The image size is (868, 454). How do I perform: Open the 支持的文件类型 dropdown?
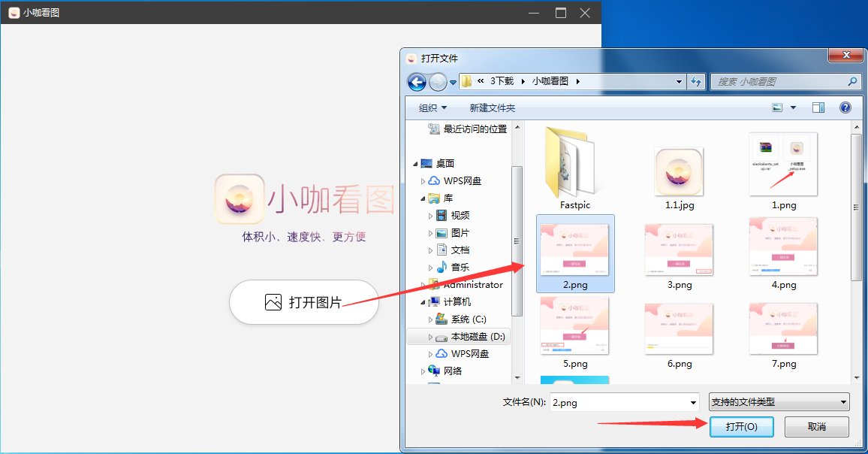pyautogui.click(x=779, y=402)
